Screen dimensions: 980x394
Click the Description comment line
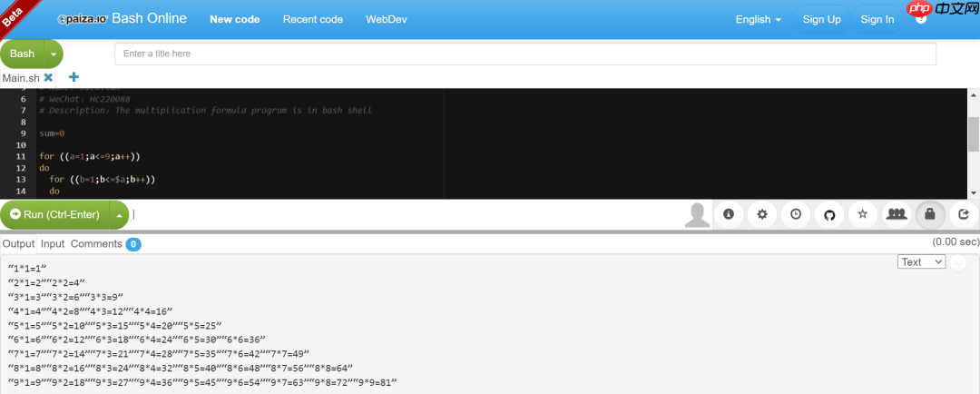tap(206, 110)
